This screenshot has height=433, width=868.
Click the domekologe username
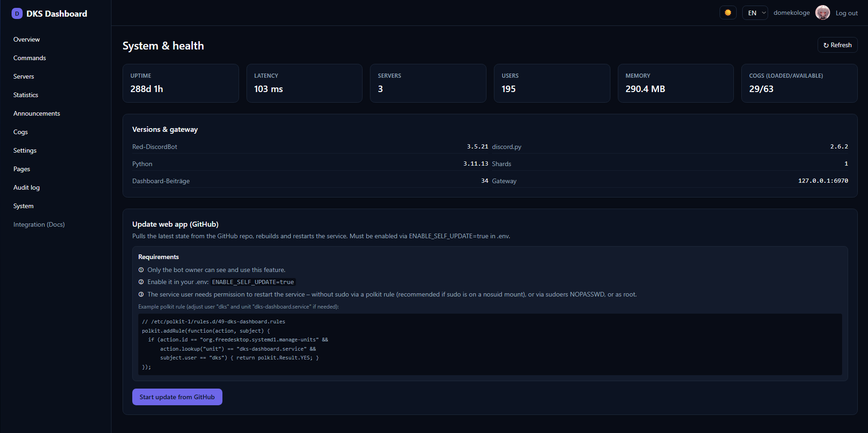tap(792, 12)
